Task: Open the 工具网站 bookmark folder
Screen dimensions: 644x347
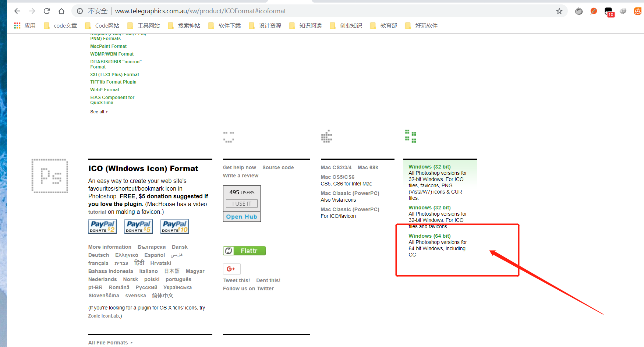Action: coord(144,25)
